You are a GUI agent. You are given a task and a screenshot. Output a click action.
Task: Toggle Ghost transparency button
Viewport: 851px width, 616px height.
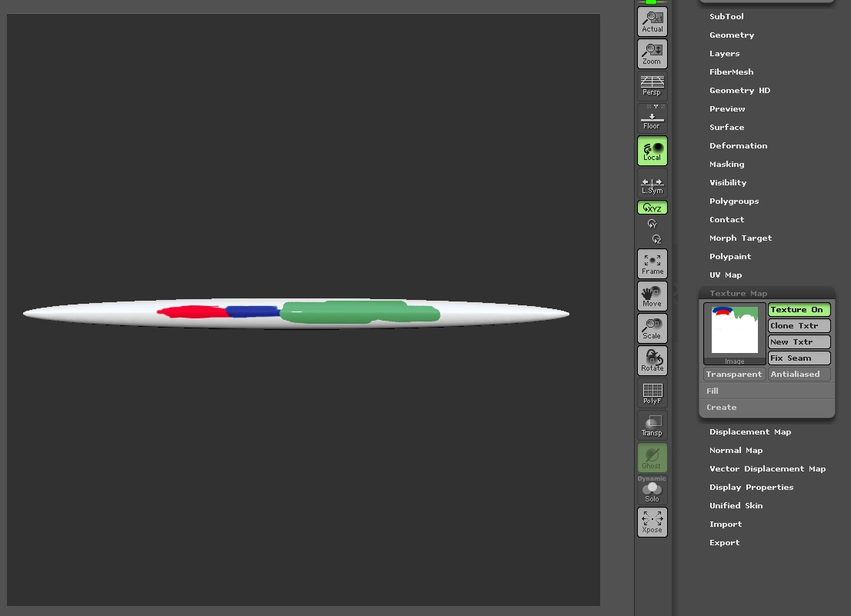point(652,458)
